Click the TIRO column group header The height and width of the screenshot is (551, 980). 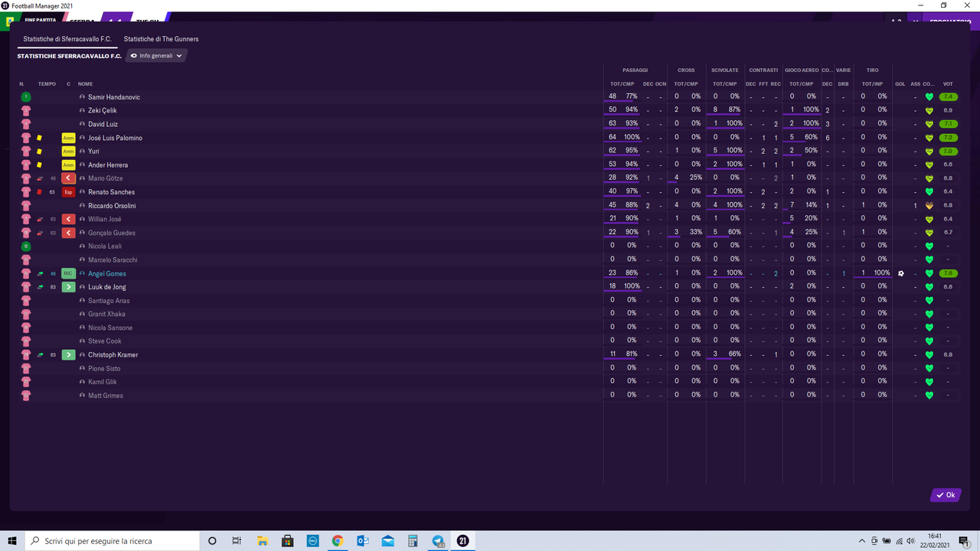(x=872, y=70)
